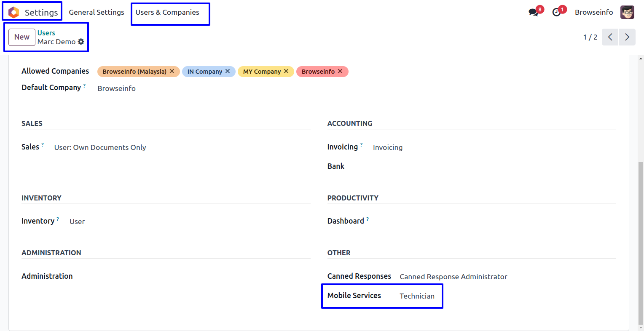644x331 pixels.
Task: Show the Dashboard field help question mark
Action: 368,219
